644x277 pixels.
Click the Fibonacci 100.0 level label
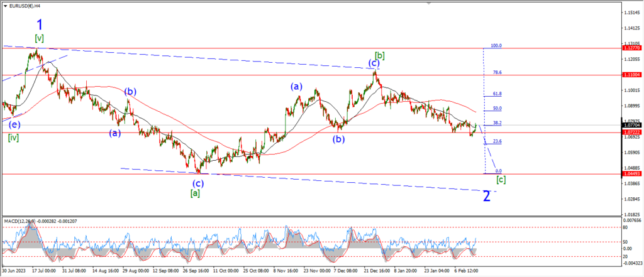point(496,46)
